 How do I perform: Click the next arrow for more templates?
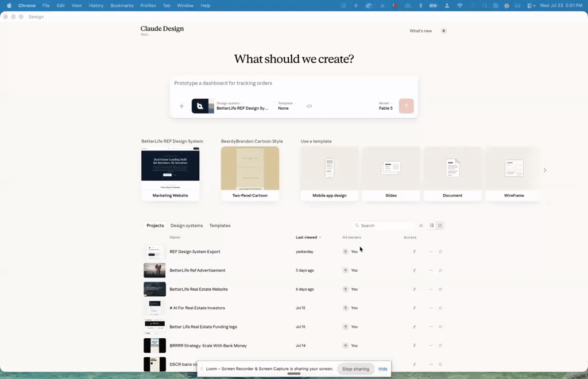click(545, 170)
